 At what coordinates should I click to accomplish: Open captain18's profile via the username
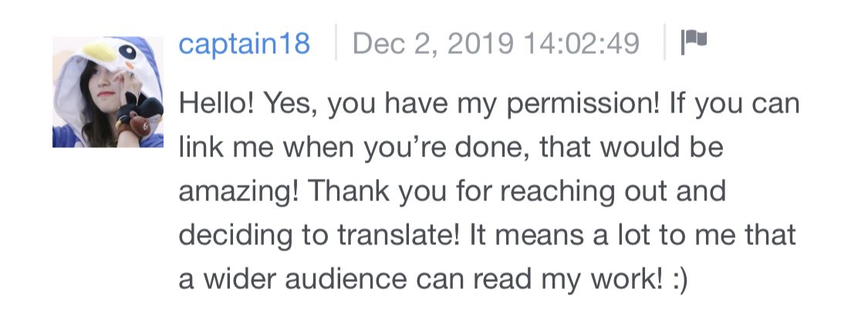point(244,43)
